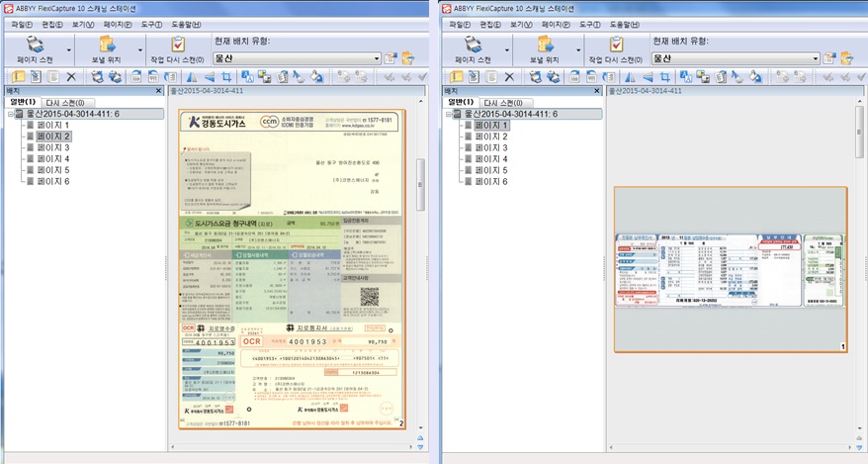The image size is (868, 464).
Task: Open 보낼 위치 dropdown arrow in right window
Action: coord(578,49)
